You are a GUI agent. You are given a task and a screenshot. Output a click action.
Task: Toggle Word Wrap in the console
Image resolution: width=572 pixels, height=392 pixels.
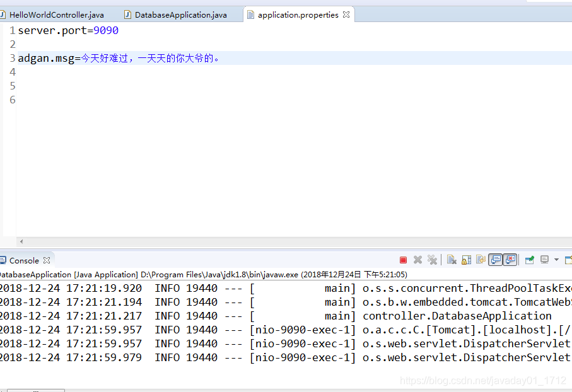click(481, 260)
